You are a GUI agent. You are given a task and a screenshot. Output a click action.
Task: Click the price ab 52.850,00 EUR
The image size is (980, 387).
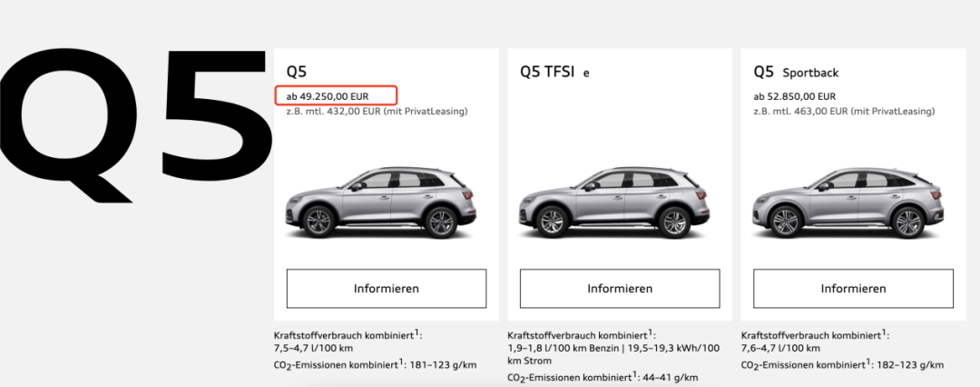794,96
